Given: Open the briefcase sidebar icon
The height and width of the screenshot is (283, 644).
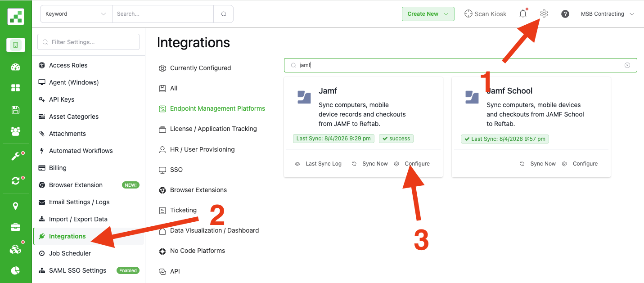Looking at the screenshot, I should click(16, 227).
